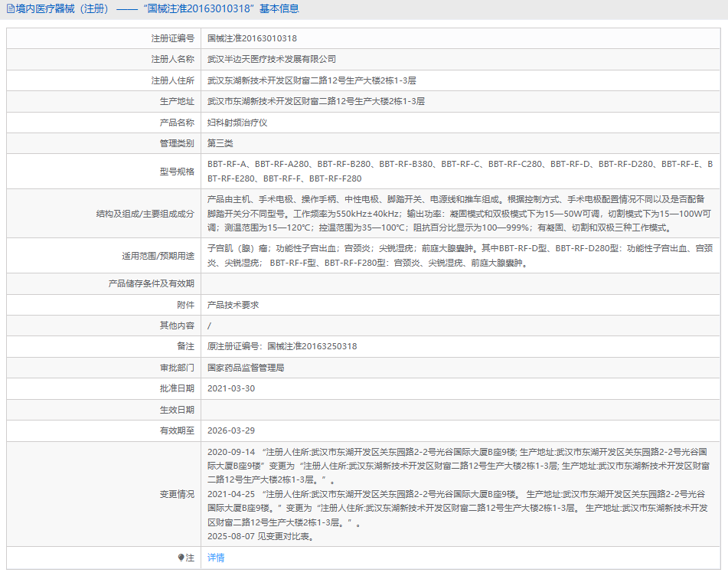
Task: Click the page title 境内医疗器械（注册）
Action: coord(62,9)
